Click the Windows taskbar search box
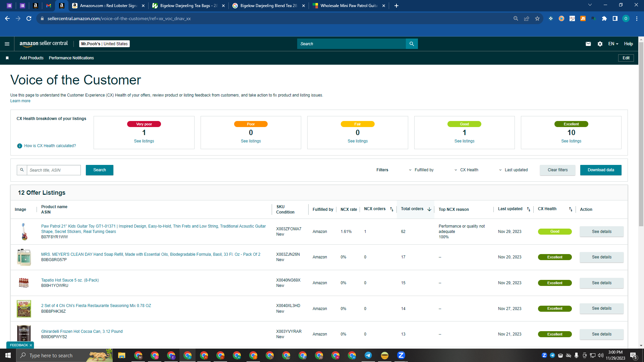 point(64,355)
